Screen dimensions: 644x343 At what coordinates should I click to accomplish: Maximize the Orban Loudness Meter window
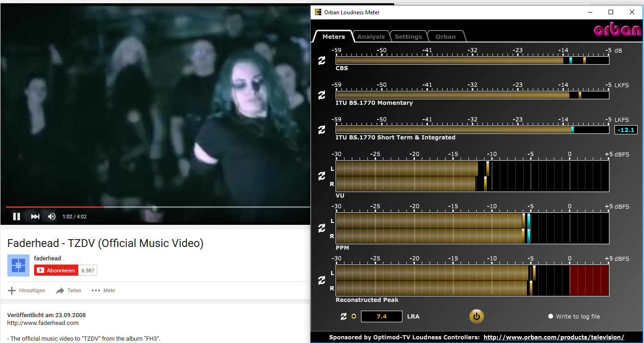pyautogui.click(x=611, y=12)
